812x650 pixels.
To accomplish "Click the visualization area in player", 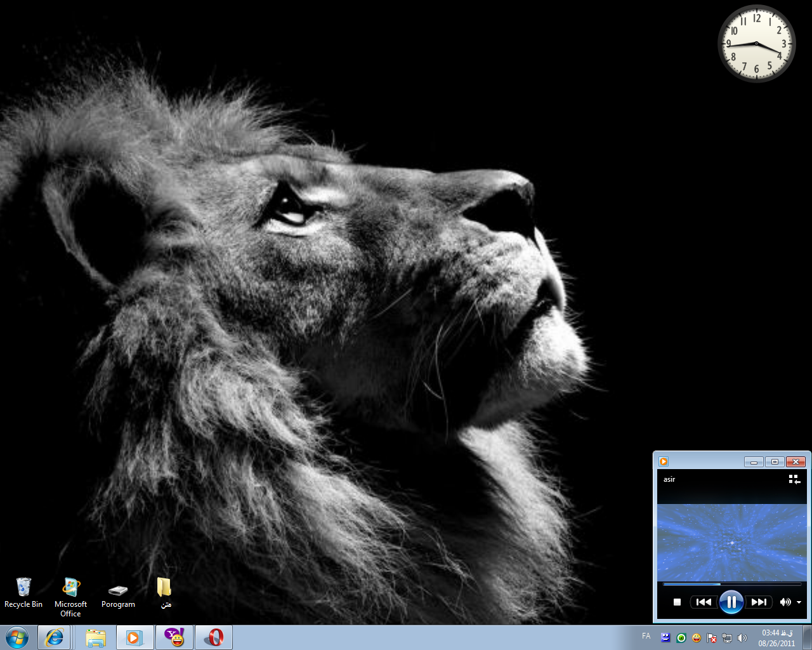I will click(731, 541).
